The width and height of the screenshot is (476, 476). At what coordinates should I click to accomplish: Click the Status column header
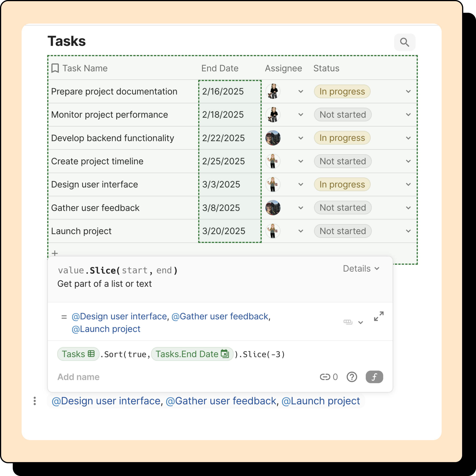[326, 68]
